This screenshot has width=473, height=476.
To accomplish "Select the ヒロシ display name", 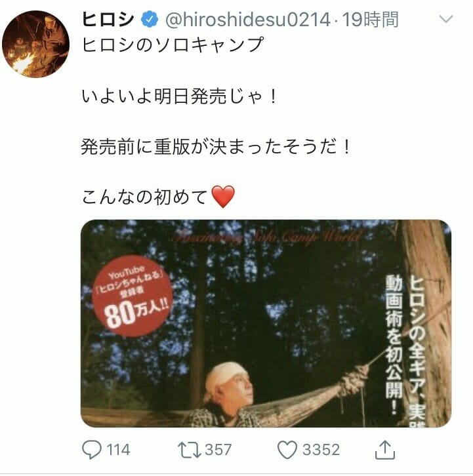I will (x=108, y=20).
